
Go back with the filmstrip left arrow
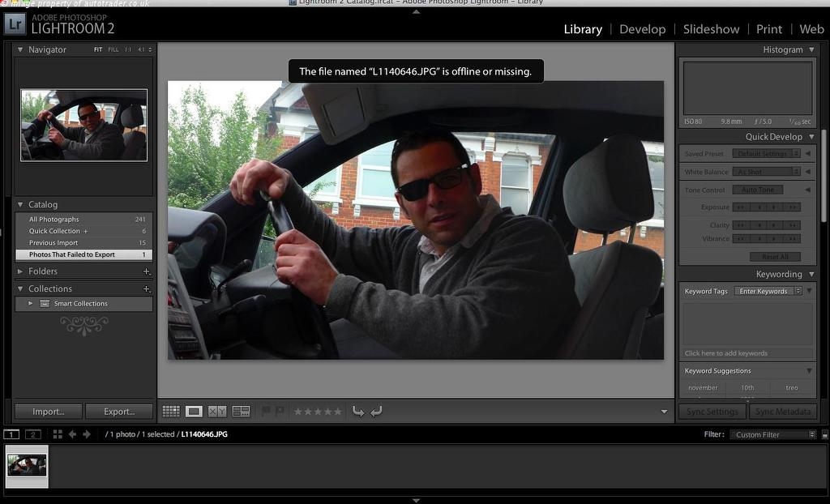(72, 434)
